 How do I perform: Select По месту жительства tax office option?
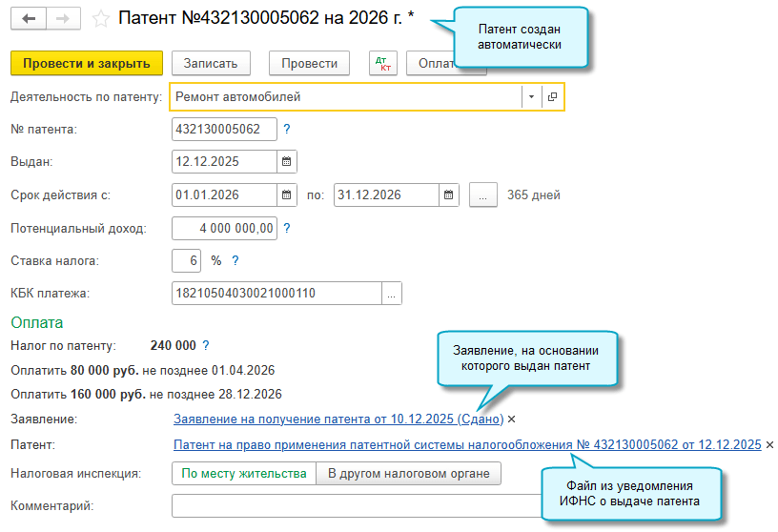[x=244, y=474]
